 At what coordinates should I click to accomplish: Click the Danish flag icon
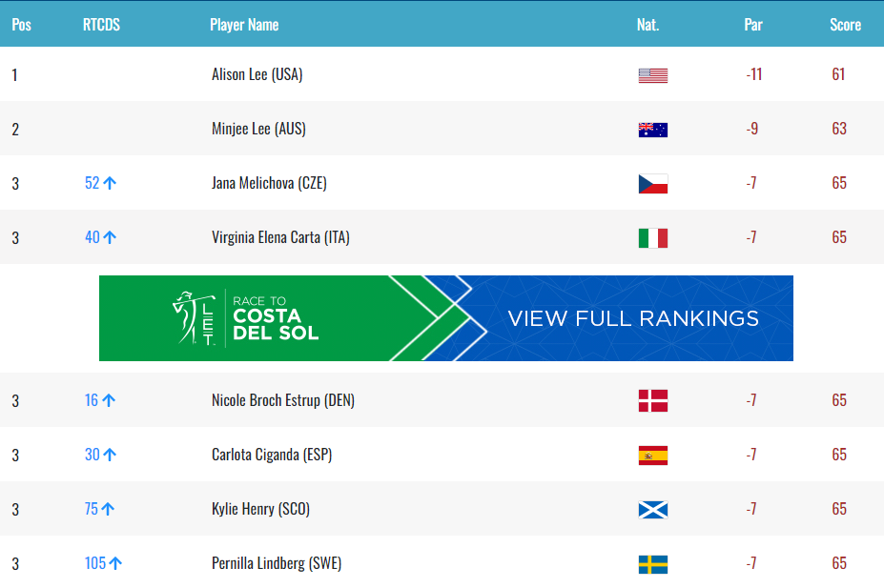tap(652, 400)
